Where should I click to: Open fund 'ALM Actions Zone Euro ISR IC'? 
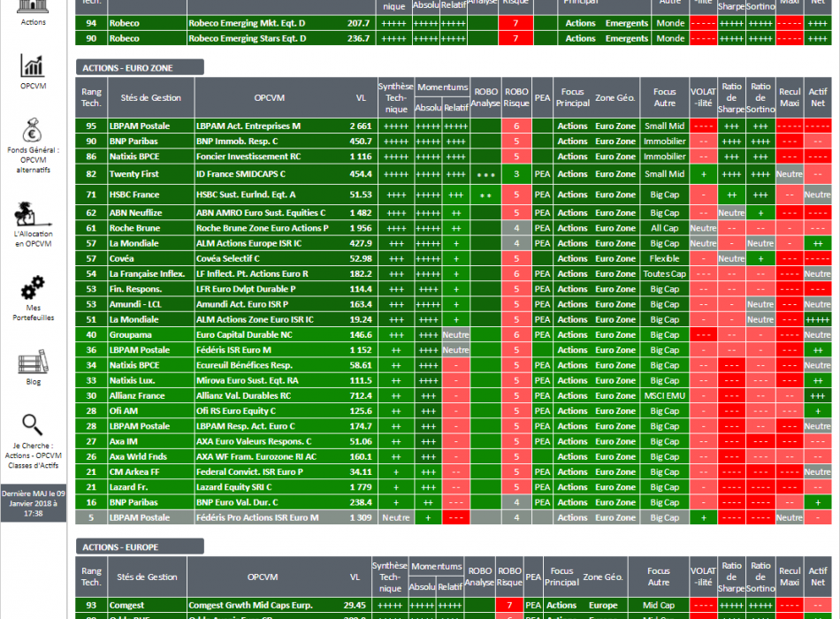click(x=255, y=319)
